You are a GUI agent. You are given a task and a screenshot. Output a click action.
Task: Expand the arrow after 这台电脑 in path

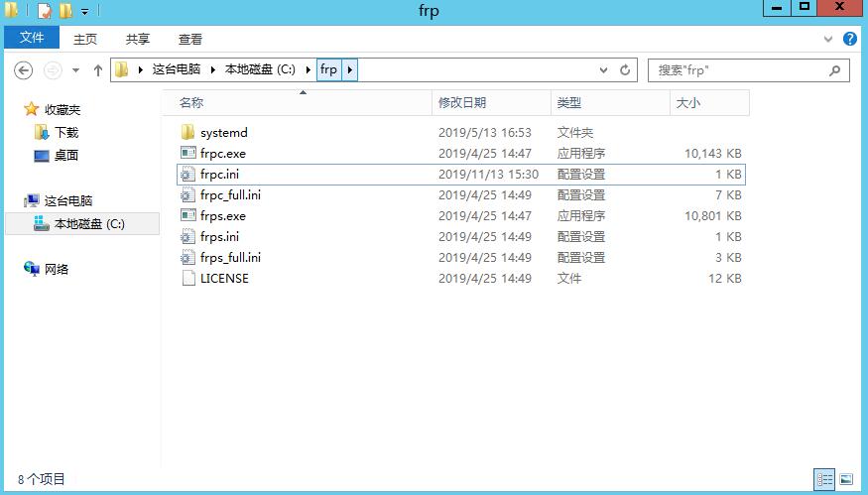coord(213,69)
